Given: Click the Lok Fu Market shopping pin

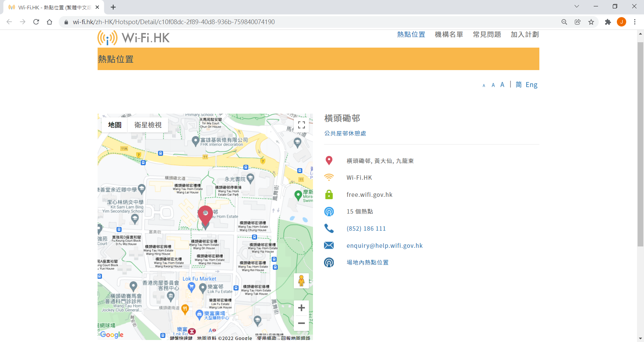Looking at the screenshot, I should 192,287.
